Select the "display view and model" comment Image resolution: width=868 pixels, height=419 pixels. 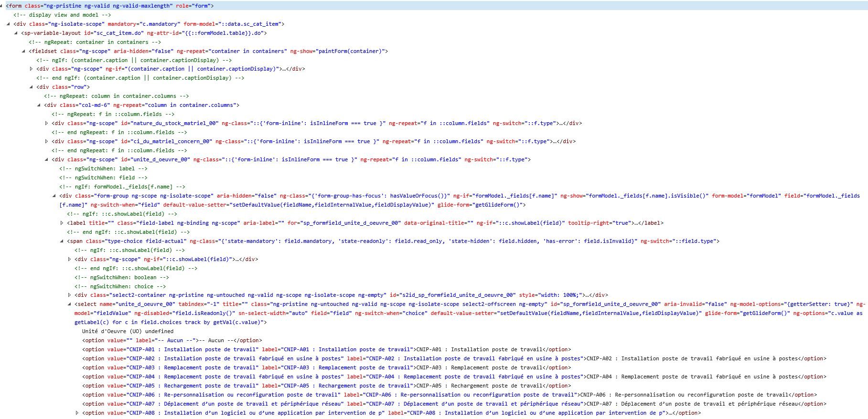[x=62, y=15]
